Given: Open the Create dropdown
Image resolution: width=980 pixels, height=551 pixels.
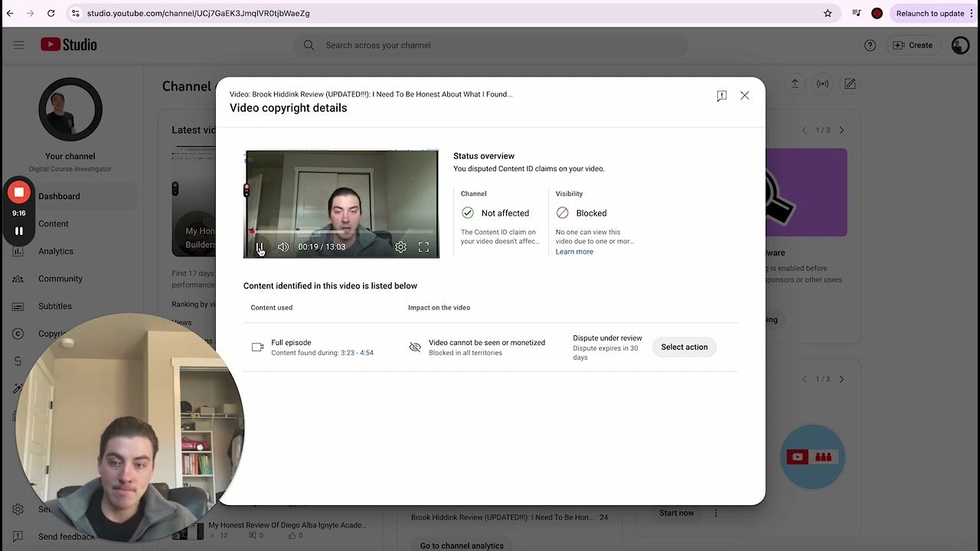Looking at the screenshot, I should coord(913,45).
